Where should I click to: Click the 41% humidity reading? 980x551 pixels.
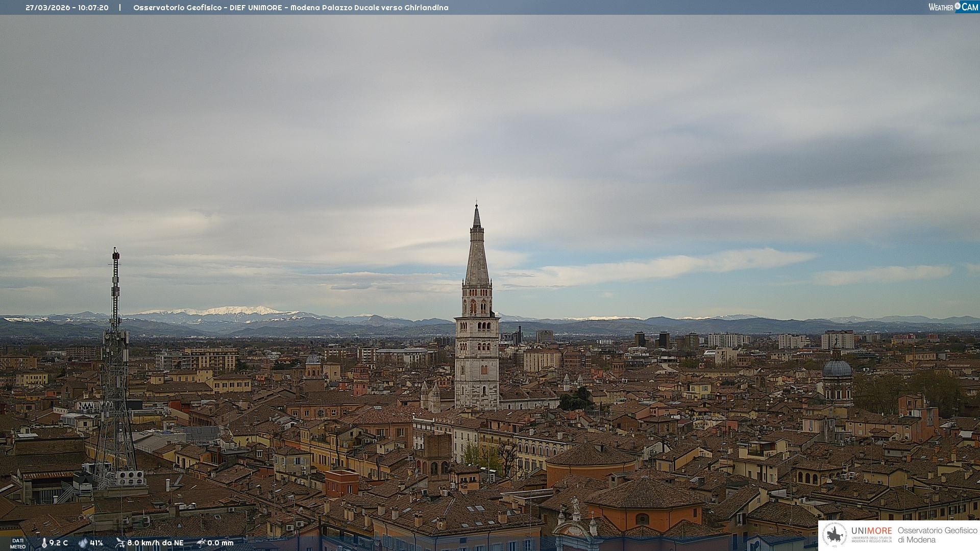coord(96,543)
